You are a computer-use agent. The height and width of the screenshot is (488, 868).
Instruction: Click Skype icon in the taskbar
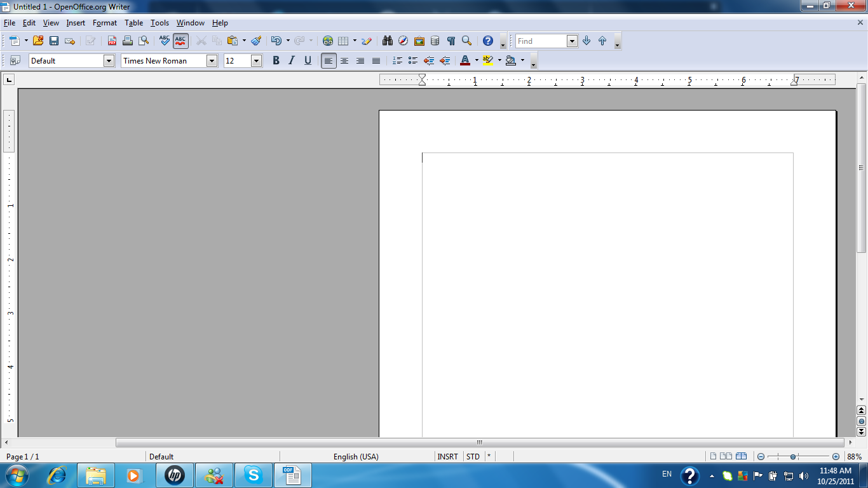click(254, 475)
